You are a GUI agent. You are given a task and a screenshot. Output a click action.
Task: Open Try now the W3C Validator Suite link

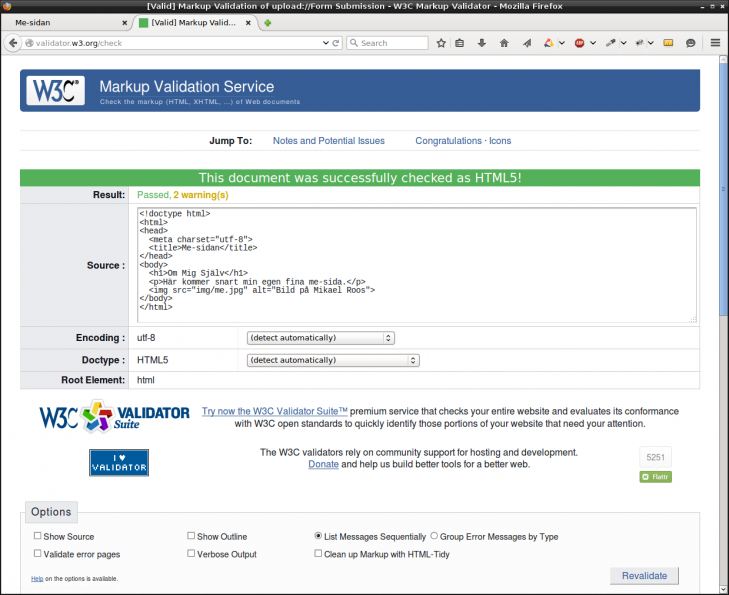pos(274,411)
